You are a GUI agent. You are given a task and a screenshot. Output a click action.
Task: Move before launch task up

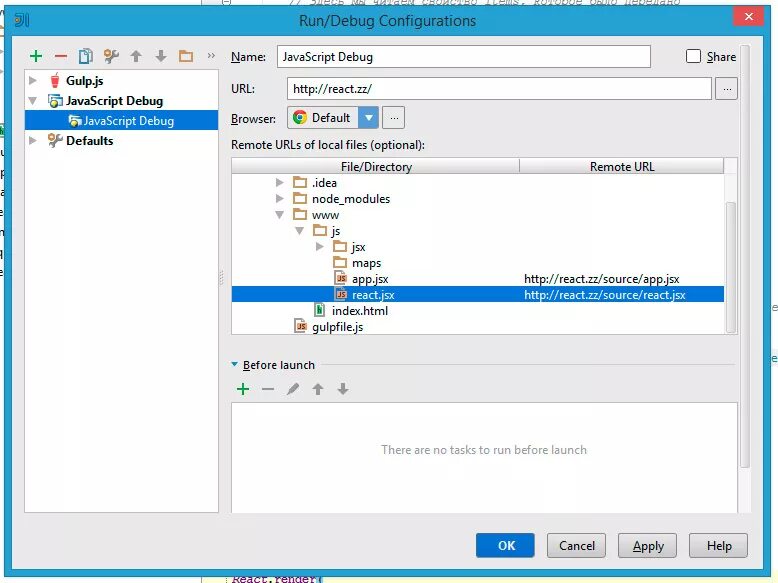(x=318, y=389)
